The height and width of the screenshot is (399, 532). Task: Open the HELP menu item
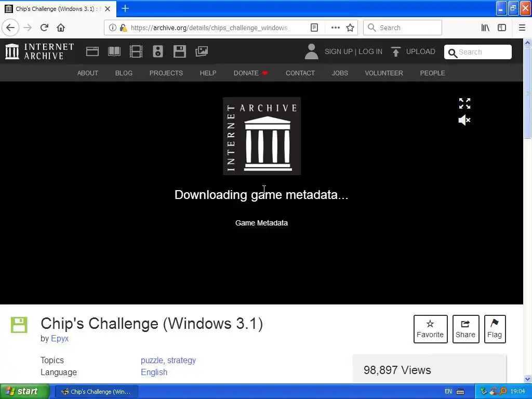click(x=208, y=73)
